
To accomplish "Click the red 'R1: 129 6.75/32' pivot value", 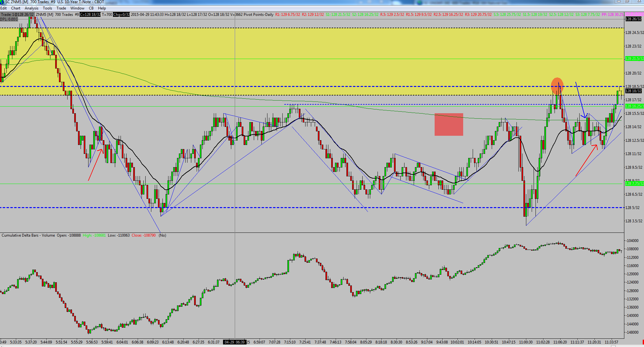I will [x=288, y=15].
